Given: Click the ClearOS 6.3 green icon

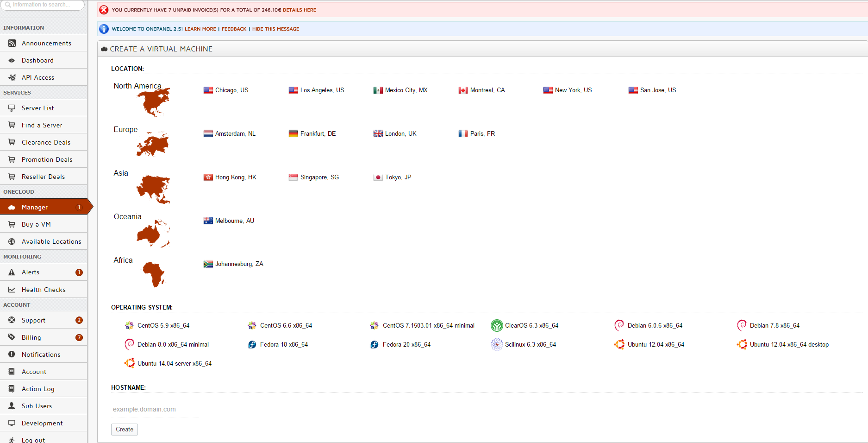Looking at the screenshot, I should coord(497,326).
